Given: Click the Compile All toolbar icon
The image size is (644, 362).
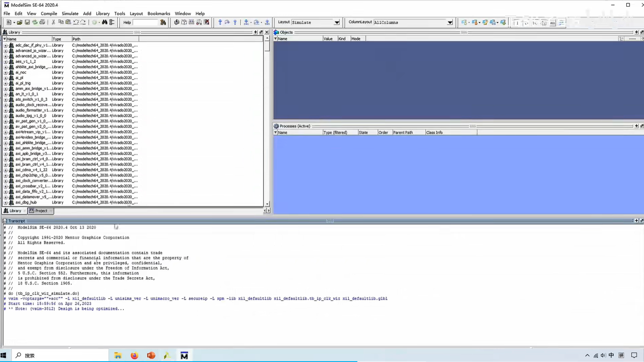Looking at the screenshot, I should [184, 22].
